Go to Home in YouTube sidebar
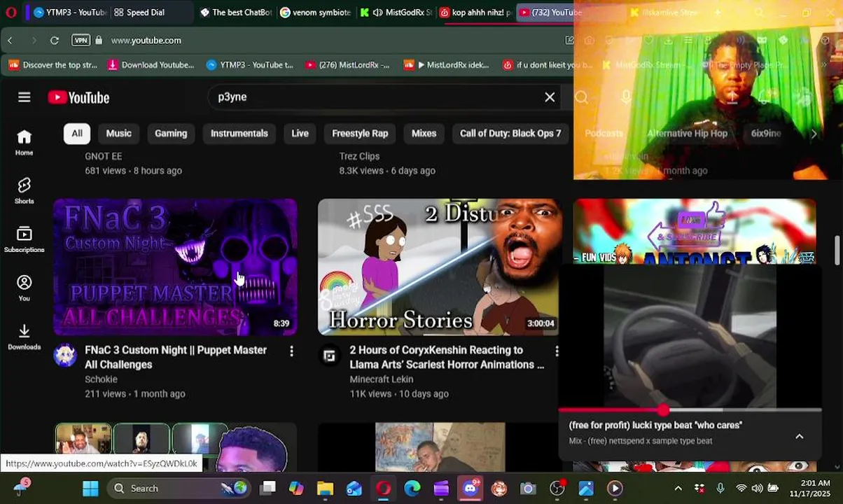 click(25, 142)
